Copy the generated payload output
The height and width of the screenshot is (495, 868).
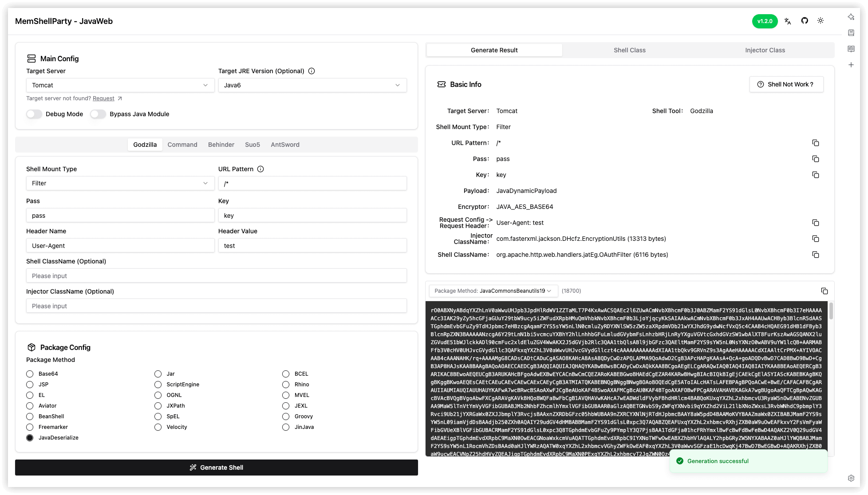pos(825,291)
